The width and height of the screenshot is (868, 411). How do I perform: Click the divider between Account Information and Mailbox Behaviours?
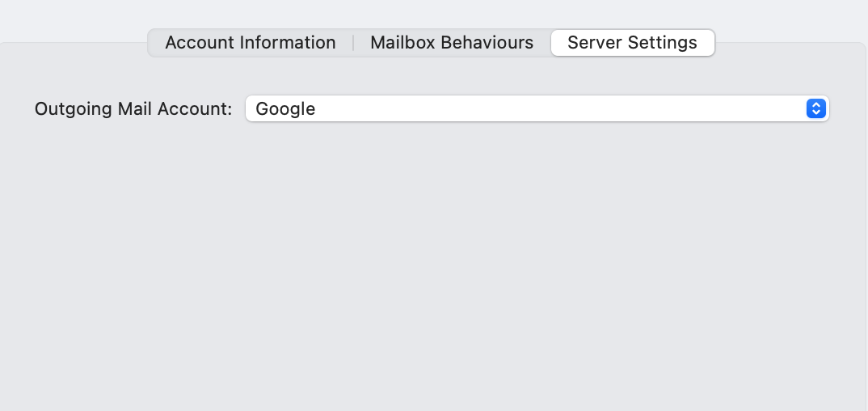(353, 43)
